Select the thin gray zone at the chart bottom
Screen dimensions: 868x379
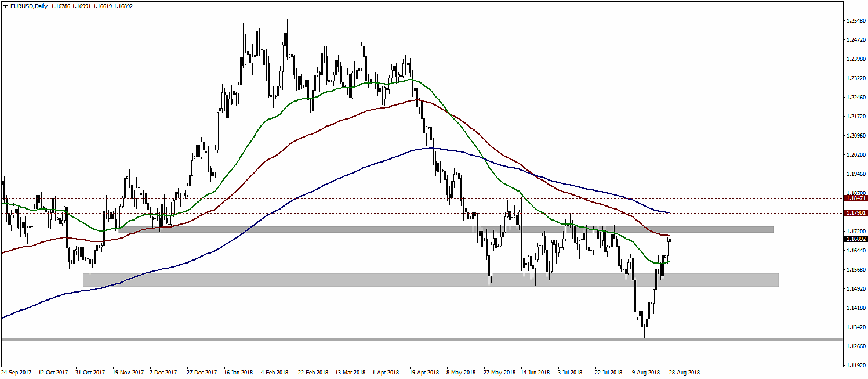(422, 339)
